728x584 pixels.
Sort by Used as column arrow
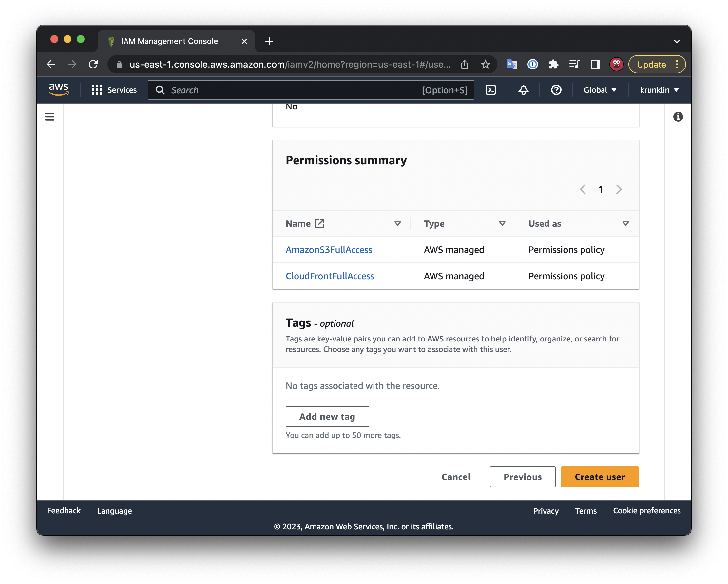[625, 224]
